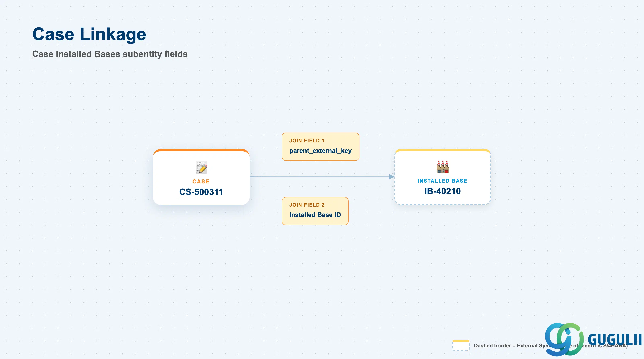Click the Case Installed Bases subentity fields subtitle
Viewport: 644px width, 359px height.
[110, 54]
